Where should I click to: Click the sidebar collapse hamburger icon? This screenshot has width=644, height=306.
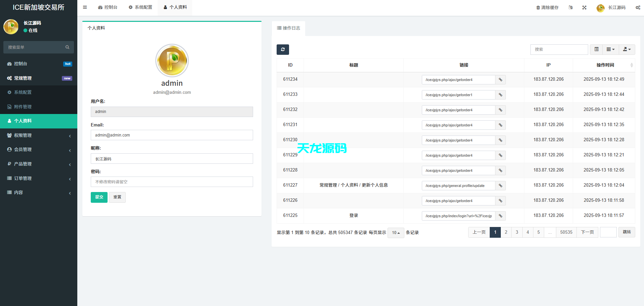tap(85, 7)
